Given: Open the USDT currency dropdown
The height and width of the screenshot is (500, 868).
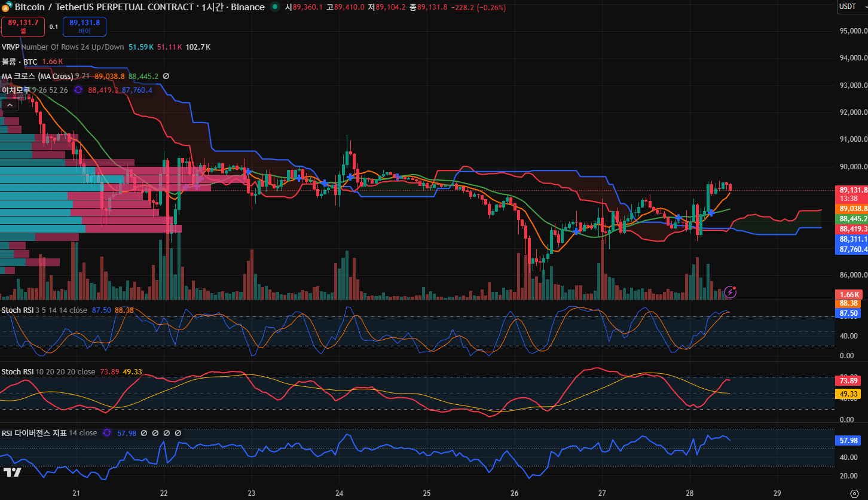Looking at the screenshot, I should pyautogui.click(x=851, y=7).
